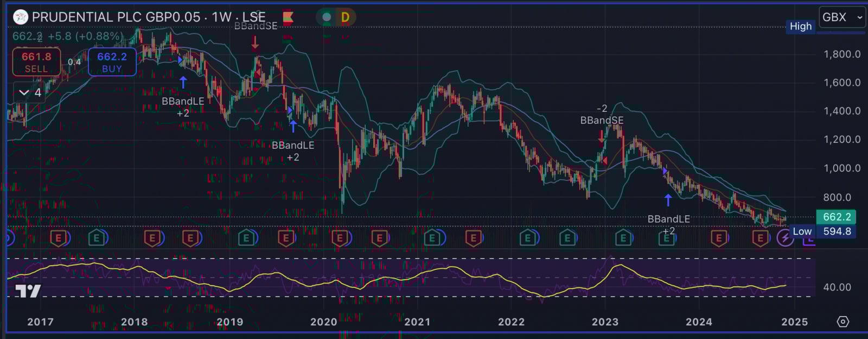Click the BBandSE label marked -2 near 2023
Viewport: 868px width, 339px height.
[x=602, y=121]
